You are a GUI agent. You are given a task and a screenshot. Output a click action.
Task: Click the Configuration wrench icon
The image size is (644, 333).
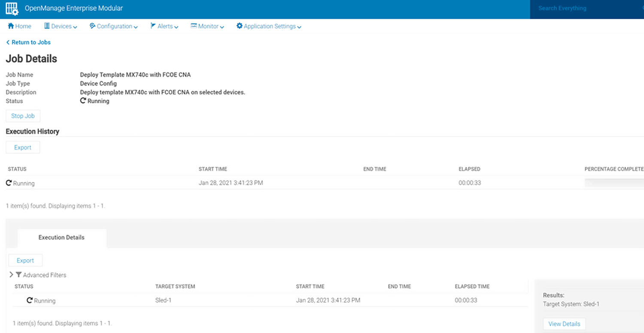(x=92, y=26)
